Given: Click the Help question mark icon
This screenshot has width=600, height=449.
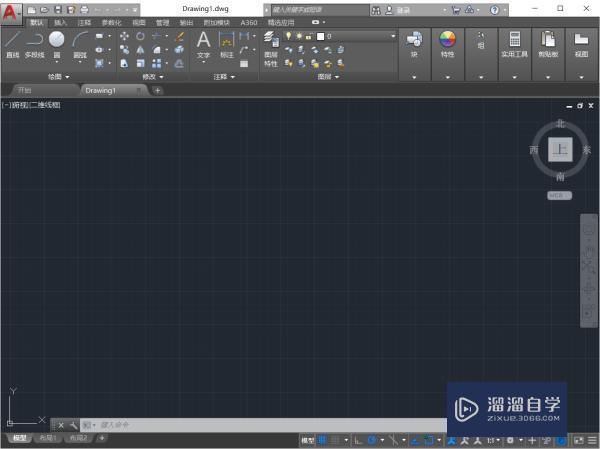Looking at the screenshot, I should [494, 10].
